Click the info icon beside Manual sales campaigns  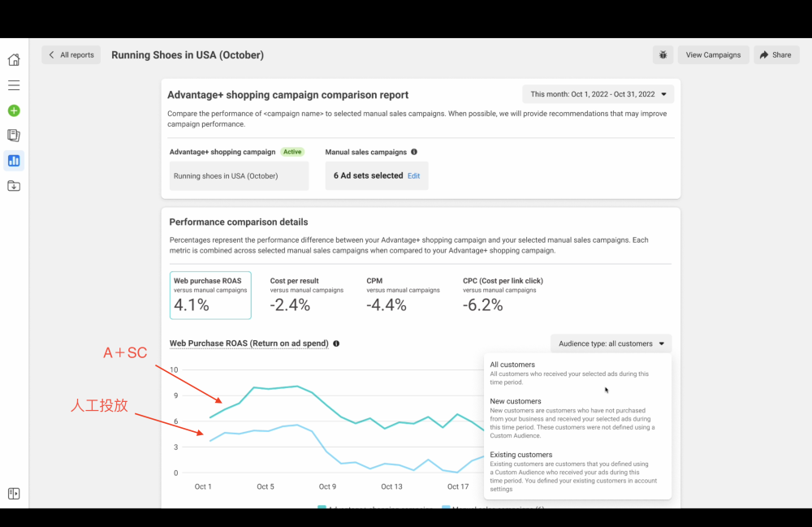tap(414, 152)
